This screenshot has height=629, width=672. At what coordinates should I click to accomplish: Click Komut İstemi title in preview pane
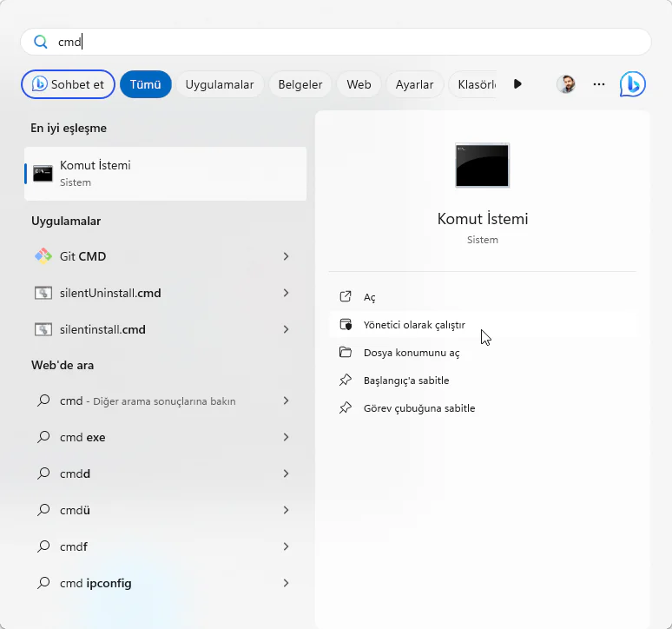(483, 219)
